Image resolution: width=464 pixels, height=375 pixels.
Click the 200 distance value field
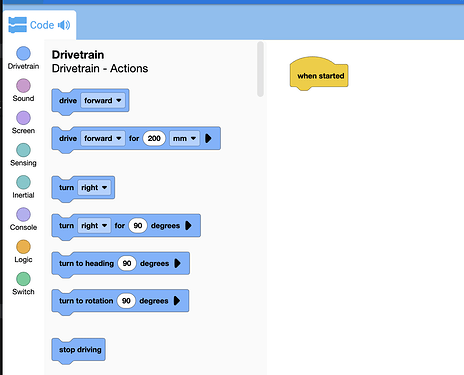154,138
